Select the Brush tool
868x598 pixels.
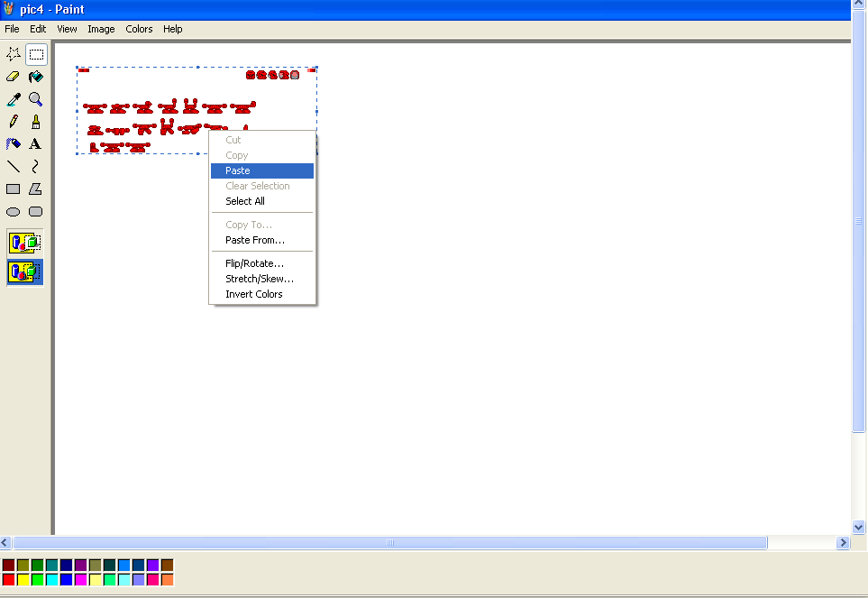[x=36, y=121]
